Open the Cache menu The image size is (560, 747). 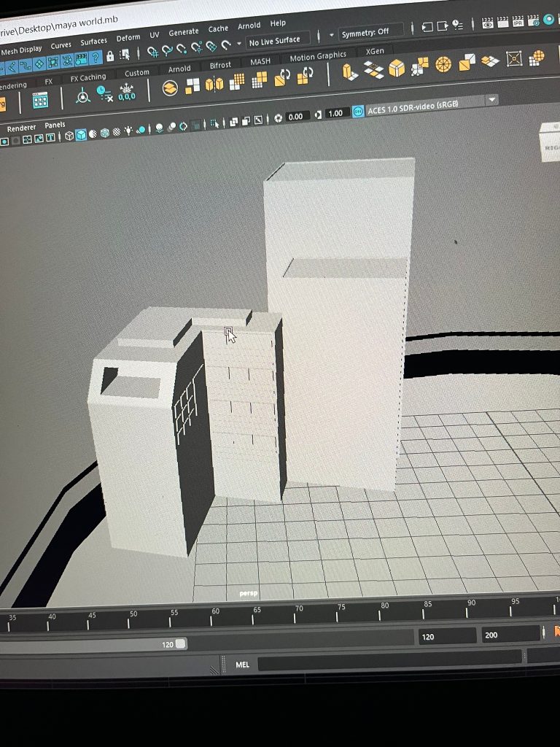point(218,28)
